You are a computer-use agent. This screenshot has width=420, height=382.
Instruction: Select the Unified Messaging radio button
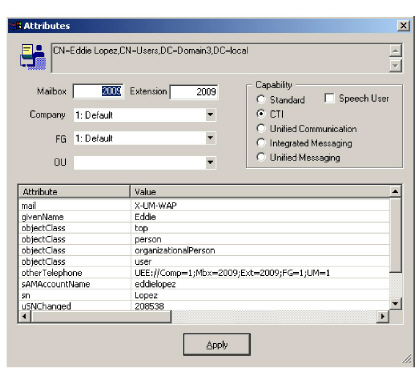tap(261, 157)
